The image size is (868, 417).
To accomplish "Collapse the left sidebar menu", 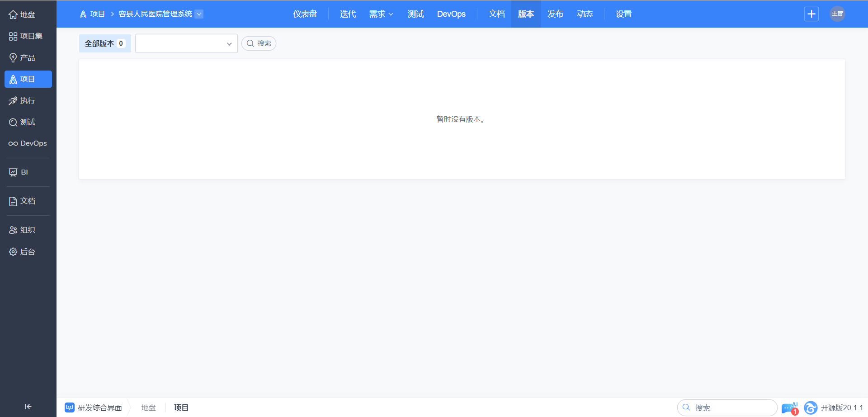I will click(28, 407).
